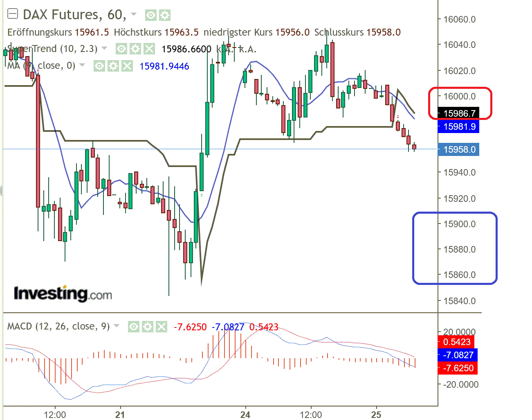Image resolution: width=532 pixels, height=420 pixels.
Task: Click date label 21 on time axis
Action: [120, 415]
